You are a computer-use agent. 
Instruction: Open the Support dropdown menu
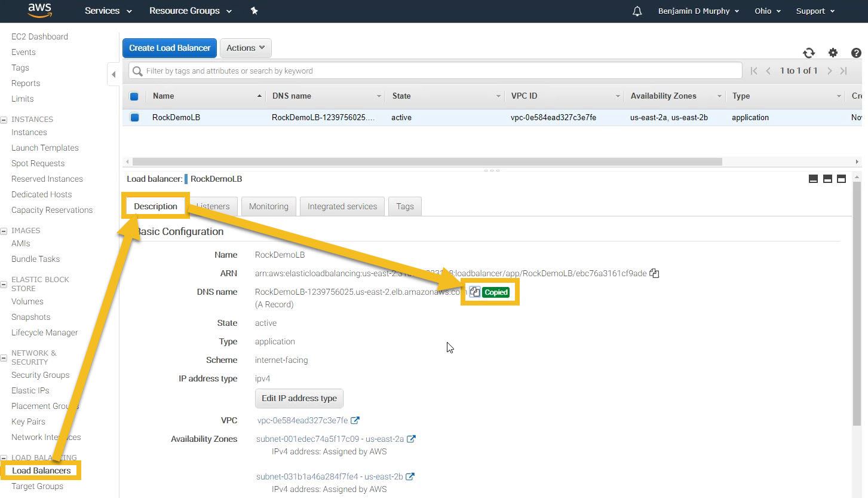pyautogui.click(x=815, y=11)
